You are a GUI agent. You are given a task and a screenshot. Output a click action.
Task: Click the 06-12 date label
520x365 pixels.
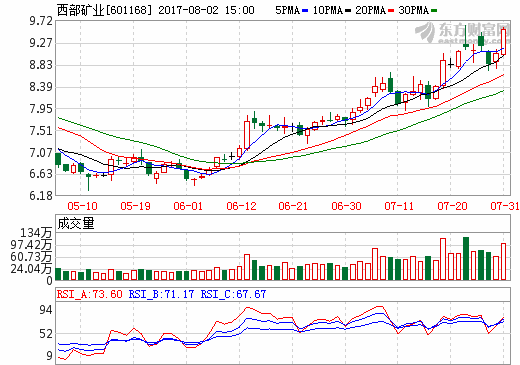pyautogui.click(x=241, y=206)
